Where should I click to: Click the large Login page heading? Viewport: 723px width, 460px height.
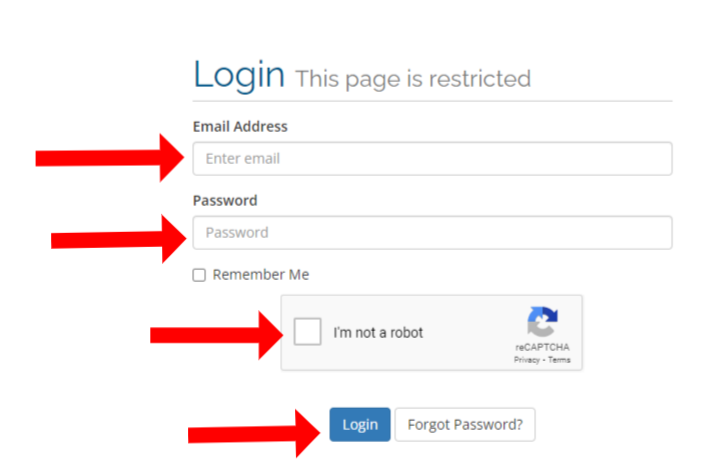coord(239,75)
